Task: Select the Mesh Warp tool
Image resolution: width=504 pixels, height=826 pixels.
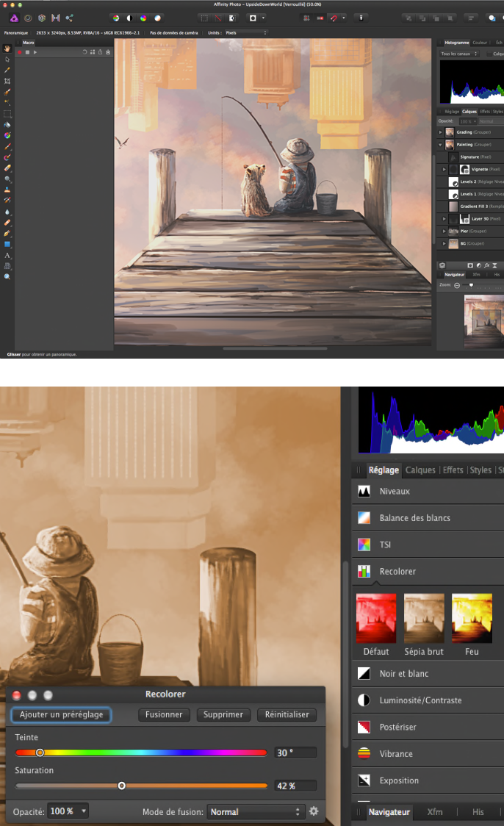Action: 7,266
